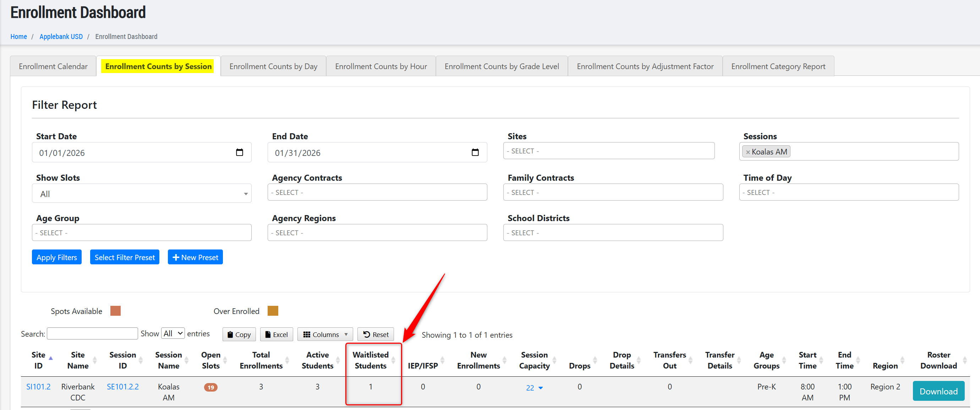The width and height of the screenshot is (980, 410).
Task: Reset the table layout
Action: click(376, 335)
